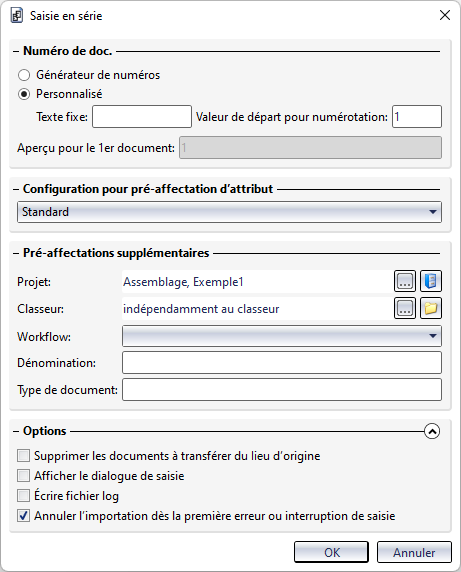Enable Supprimer les documents à transférer checkbox
Screen dimensions: 461x572
point(24,456)
